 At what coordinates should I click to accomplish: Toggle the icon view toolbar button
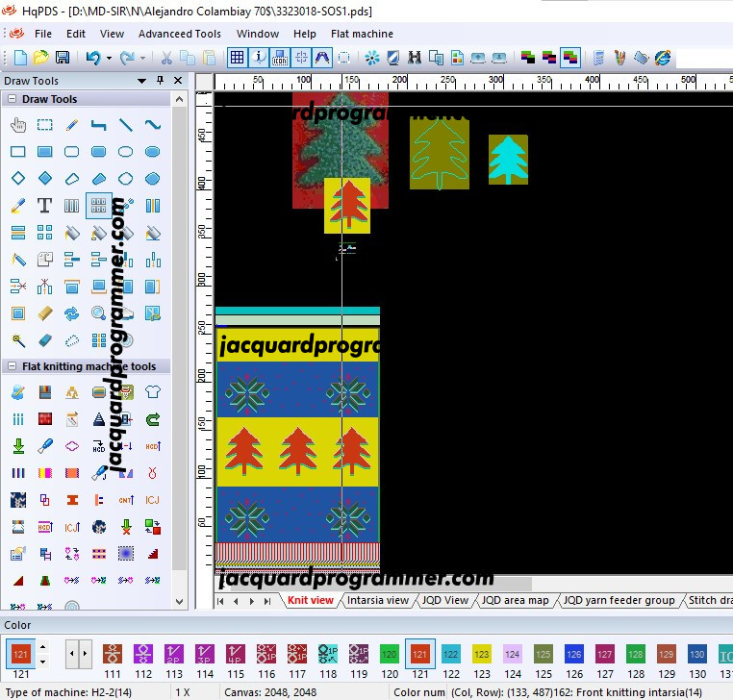click(280, 58)
